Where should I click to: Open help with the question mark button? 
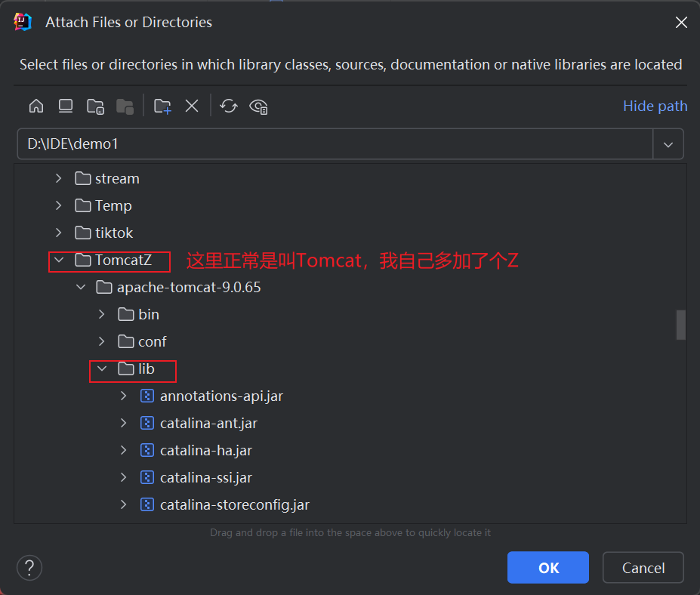pos(29,568)
